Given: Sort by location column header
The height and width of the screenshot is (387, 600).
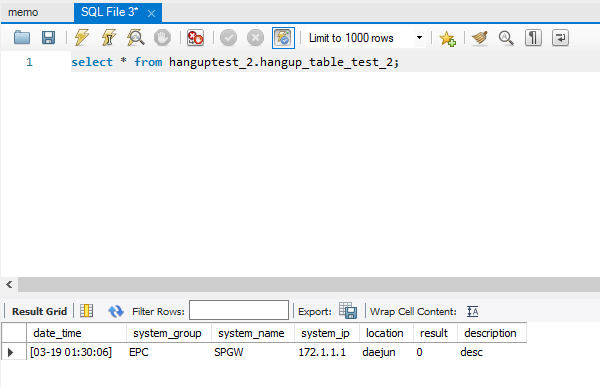Looking at the screenshot, I should click(x=386, y=333).
